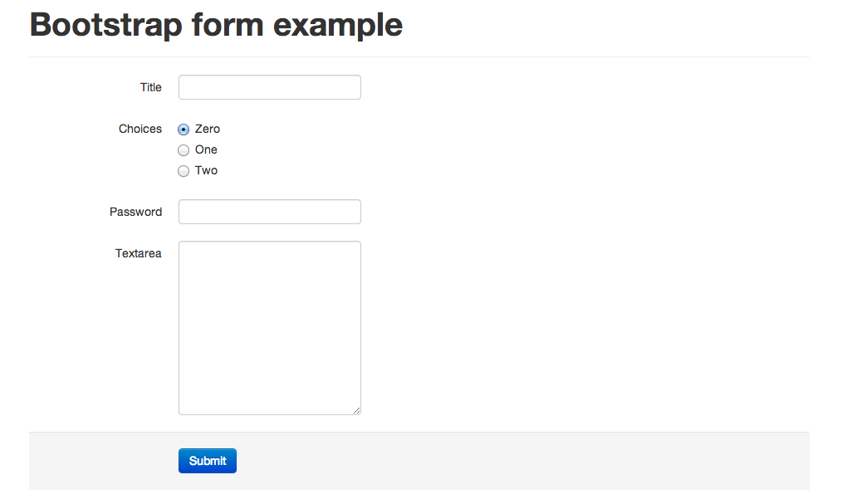This screenshot has width=842, height=504.
Task: Click the Choices group label
Action: pos(140,129)
